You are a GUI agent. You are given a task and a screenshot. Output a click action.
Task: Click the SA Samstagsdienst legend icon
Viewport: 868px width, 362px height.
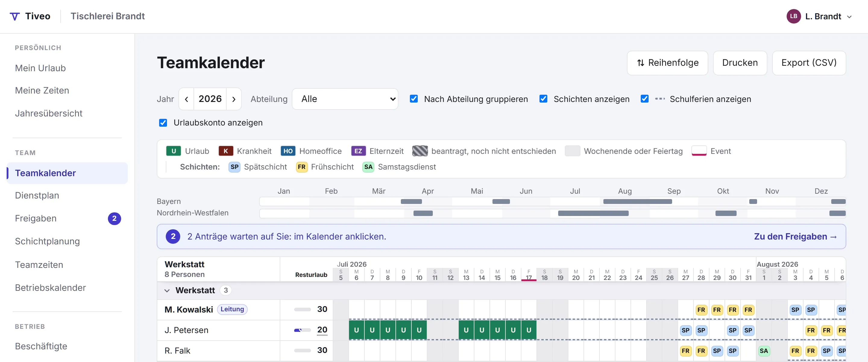[x=368, y=167]
